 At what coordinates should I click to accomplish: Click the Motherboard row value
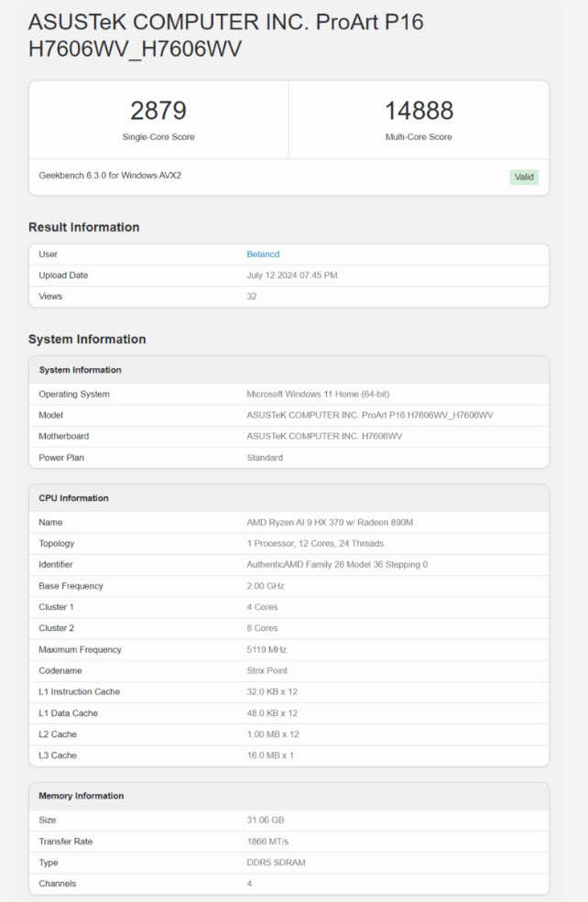tap(324, 437)
